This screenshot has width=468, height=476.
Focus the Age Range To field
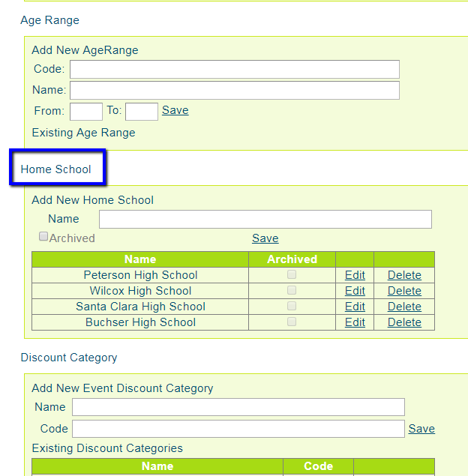point(141,112)
